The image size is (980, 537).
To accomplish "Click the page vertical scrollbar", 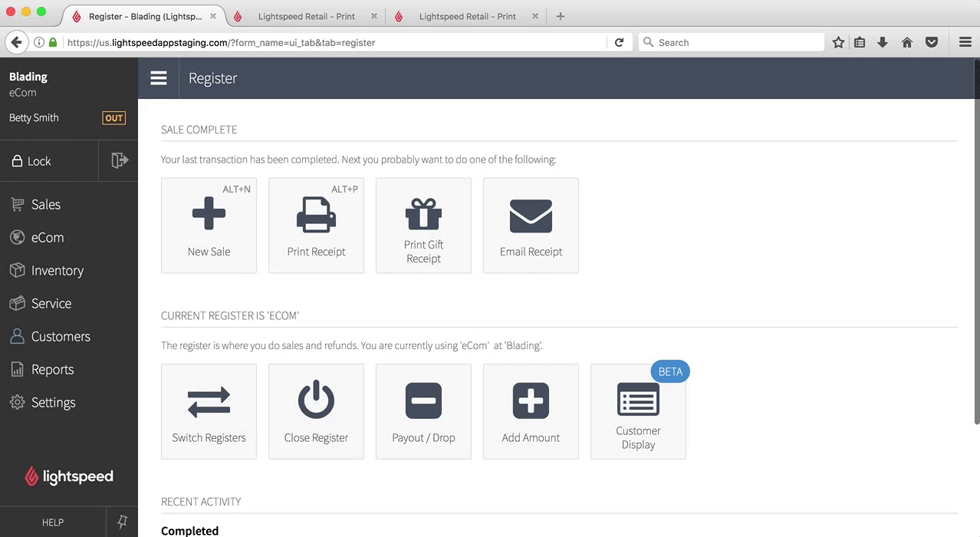I will coord(976,242).
